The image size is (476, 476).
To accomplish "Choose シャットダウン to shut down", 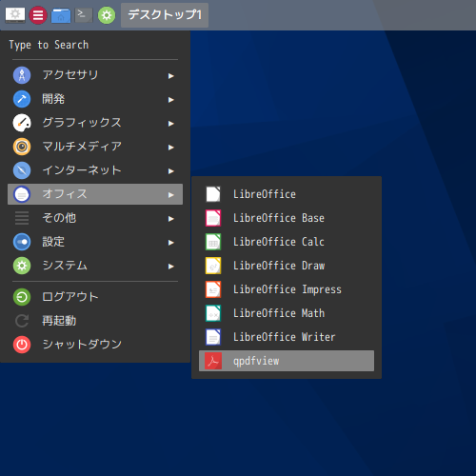I will click(x=95, y=345).
